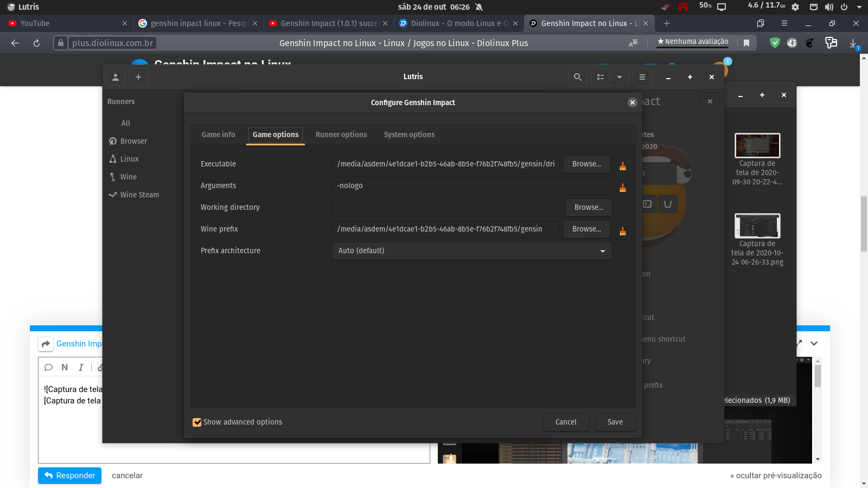Select the Wine runner
Image resolution: width=868 pixels, height=488 pixels.
point(129,177)
